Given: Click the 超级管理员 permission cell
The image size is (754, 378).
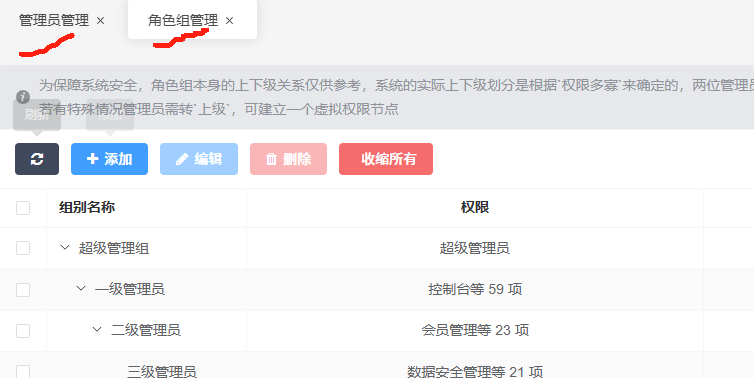Looking at the screenshot, I should [x=475, y=248].
